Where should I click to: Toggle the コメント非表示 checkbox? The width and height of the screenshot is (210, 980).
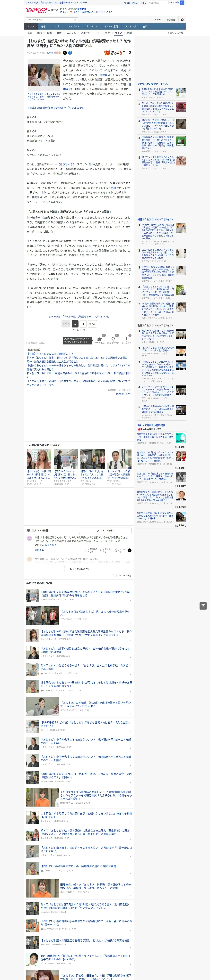[x=115, y=576]
